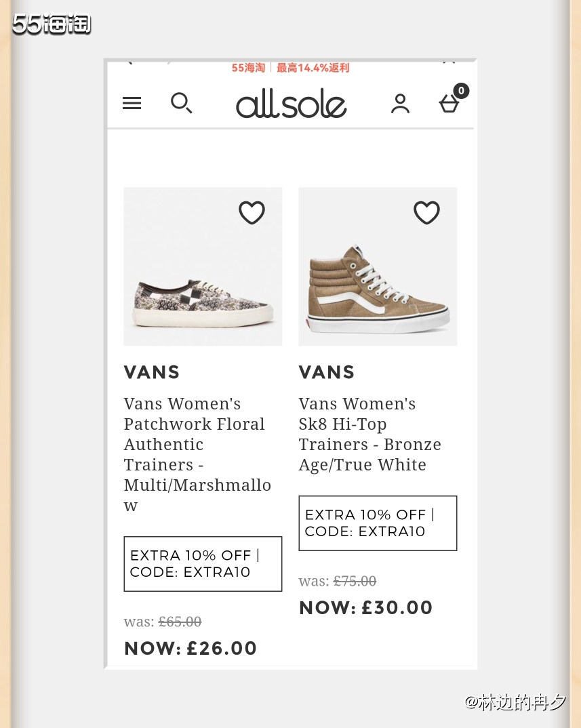Open the shopping basket icon
The height and width of the screenshot is (728, 581).
pyautogui.click(x=449, y=103)
